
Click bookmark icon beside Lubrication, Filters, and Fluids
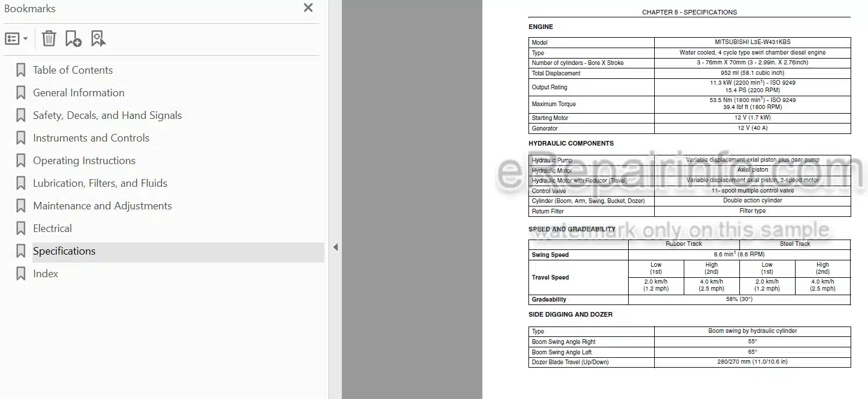(x=21, y=183)
